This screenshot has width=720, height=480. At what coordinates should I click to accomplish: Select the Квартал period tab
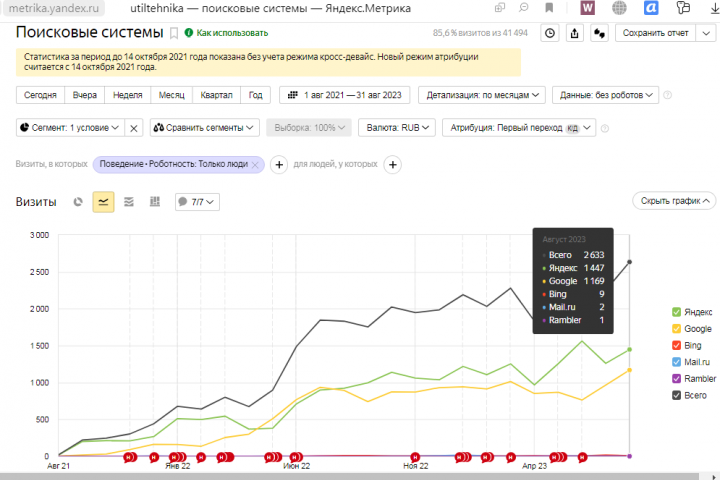216,95
